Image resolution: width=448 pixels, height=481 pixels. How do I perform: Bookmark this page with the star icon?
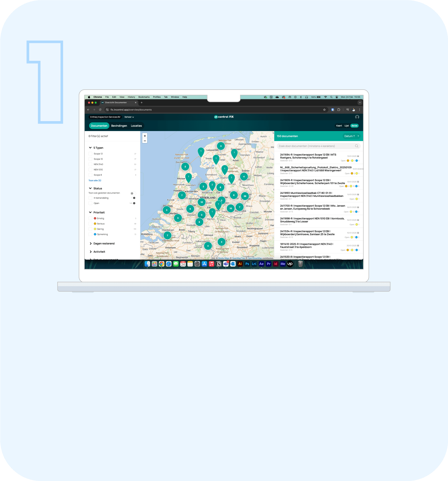[324, 110]
